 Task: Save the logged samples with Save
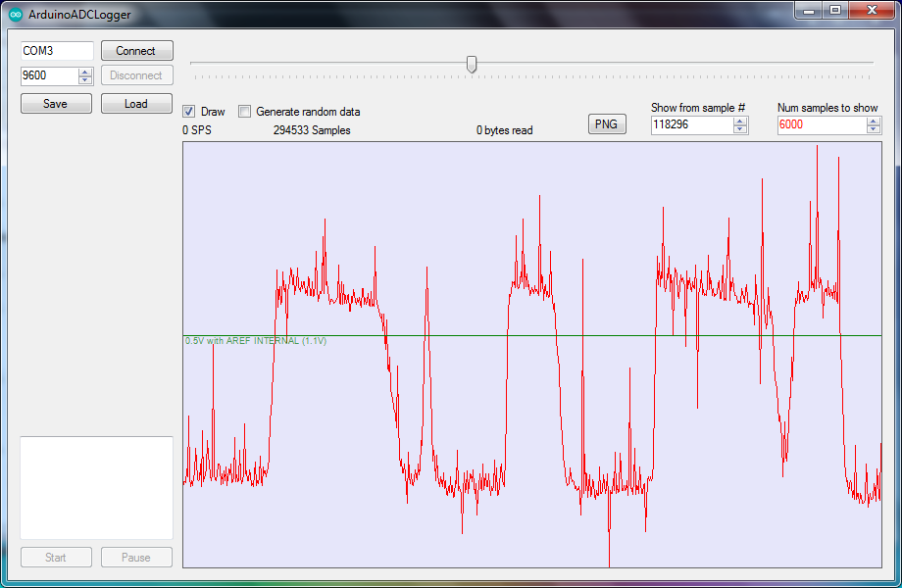tap(56, 103)
